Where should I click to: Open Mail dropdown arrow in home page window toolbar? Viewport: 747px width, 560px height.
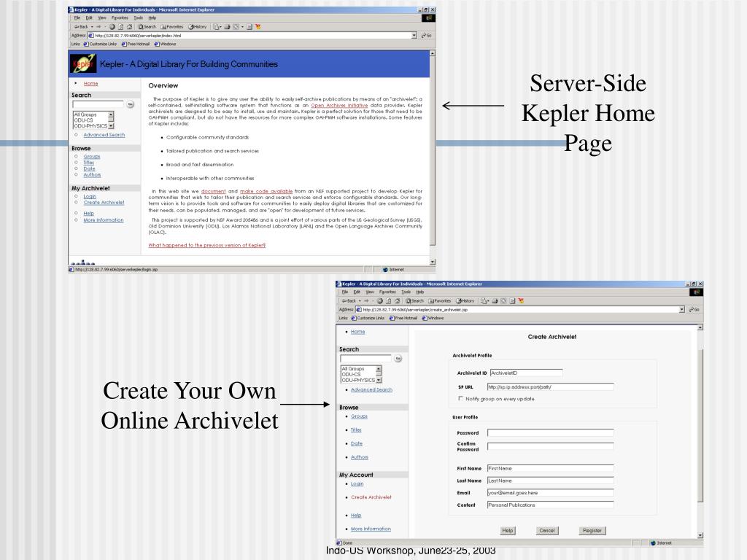tap(220, 27)
